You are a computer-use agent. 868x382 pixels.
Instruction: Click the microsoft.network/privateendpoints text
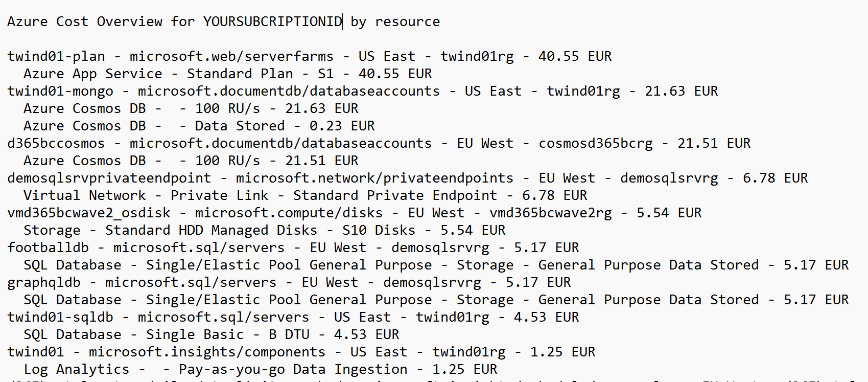coord(374,178)
